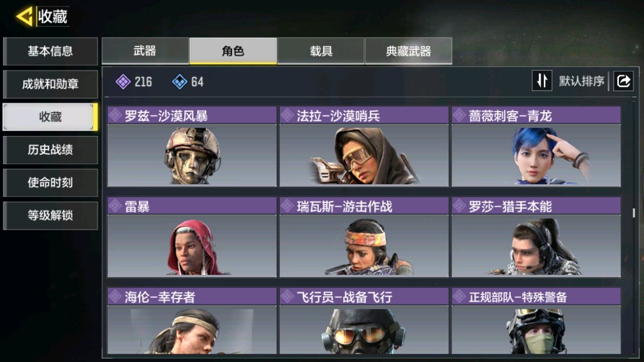The image size is (644, 362).
Task: Click the sort order arrows icon
Action: tap(542, 81)
